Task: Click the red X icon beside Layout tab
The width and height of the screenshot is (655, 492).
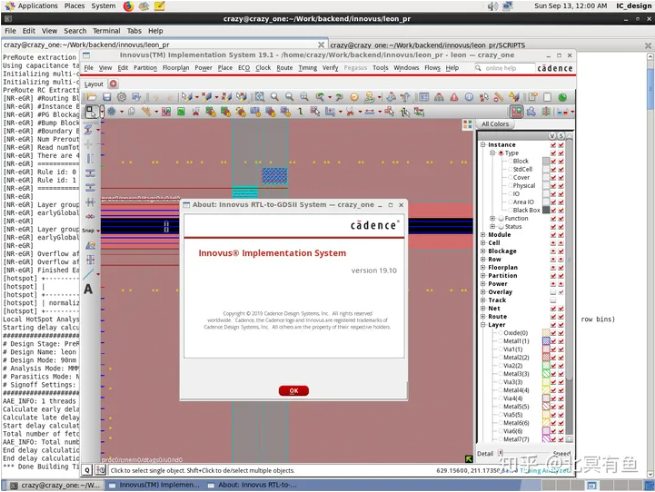Action: tap(113, 84)
